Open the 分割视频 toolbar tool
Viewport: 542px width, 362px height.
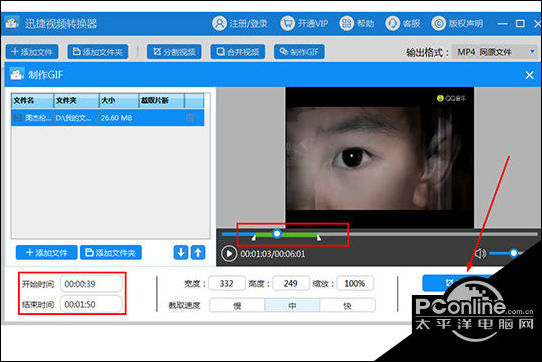click(174, 52)
